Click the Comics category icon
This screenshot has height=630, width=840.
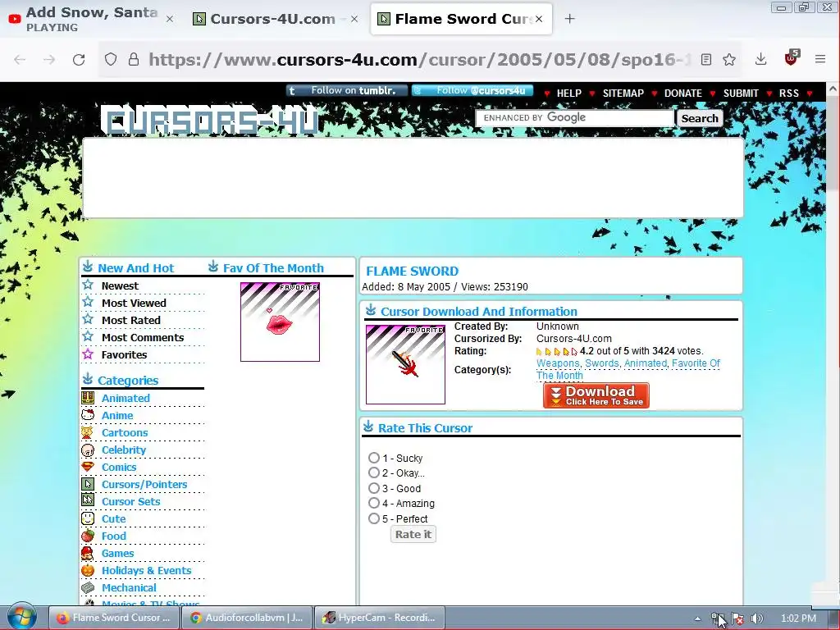tap(88, 467)
